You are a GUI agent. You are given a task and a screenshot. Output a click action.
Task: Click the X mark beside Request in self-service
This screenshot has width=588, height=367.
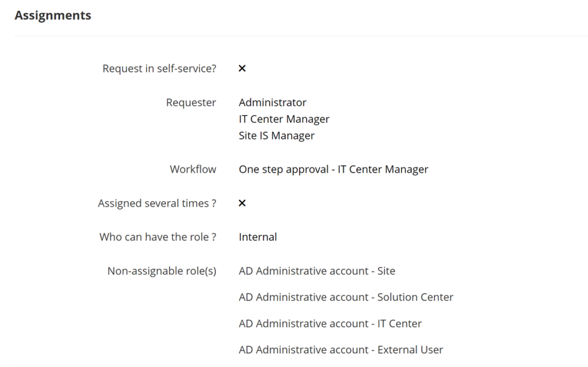point(242,68)
